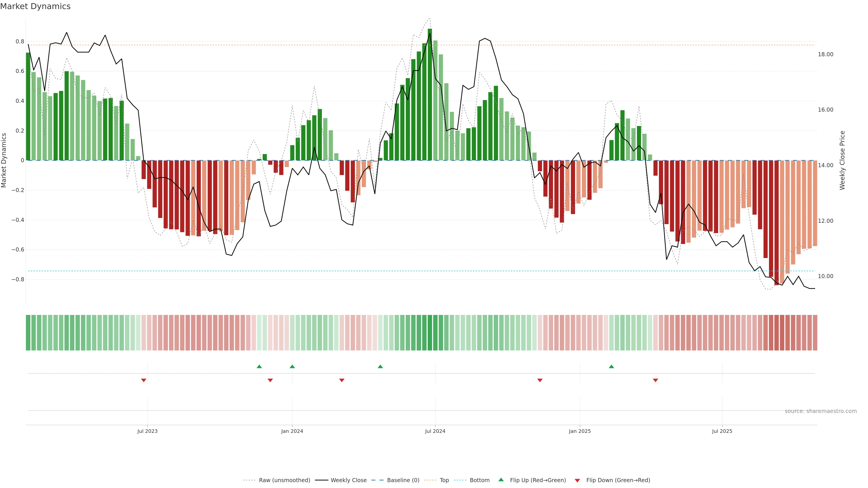Toggle the Weekly Close legend entry
This screenshot has width=868, height=488.
pos(348,480)
